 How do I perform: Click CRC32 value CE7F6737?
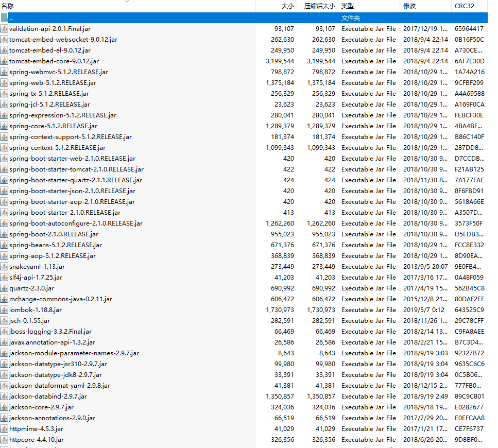469,428
